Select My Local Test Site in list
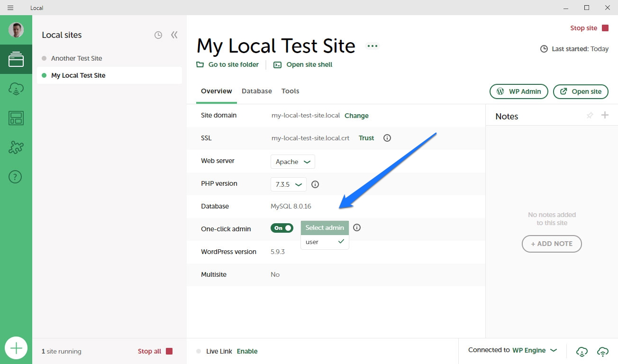618x364 pixels. coord(109,75)
